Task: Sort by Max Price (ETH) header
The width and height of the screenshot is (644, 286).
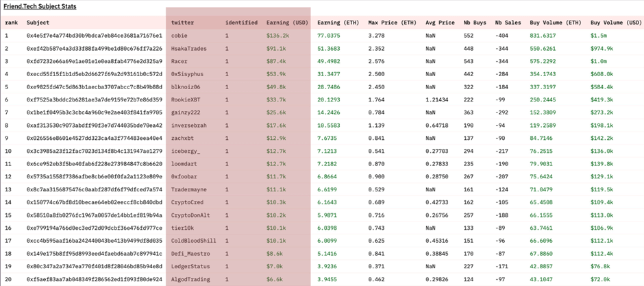Action: tap(392, 23)
